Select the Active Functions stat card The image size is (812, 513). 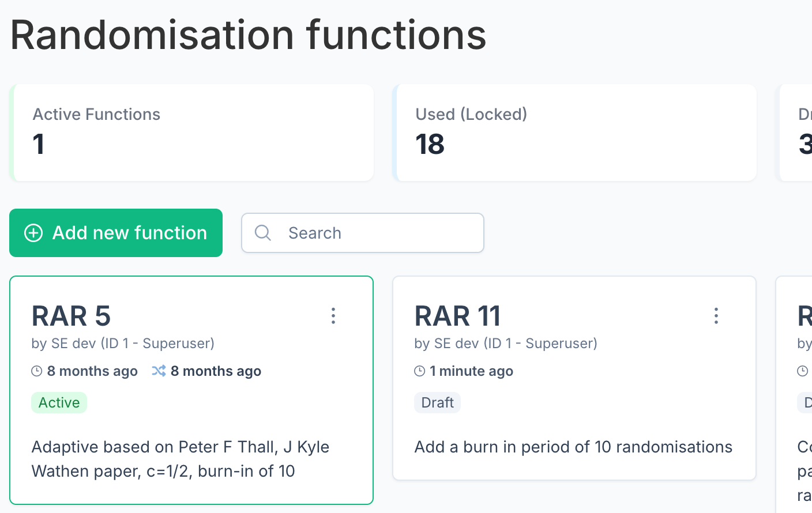point(193,133)
